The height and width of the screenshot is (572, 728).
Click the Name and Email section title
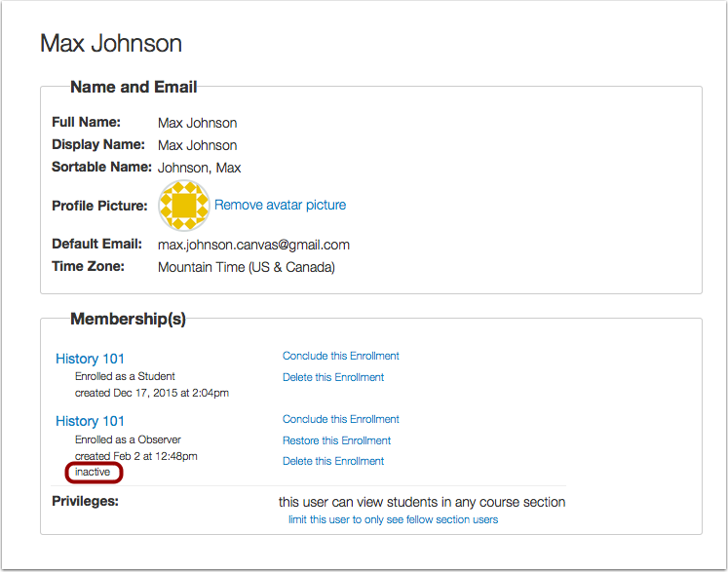click(134, 88)
